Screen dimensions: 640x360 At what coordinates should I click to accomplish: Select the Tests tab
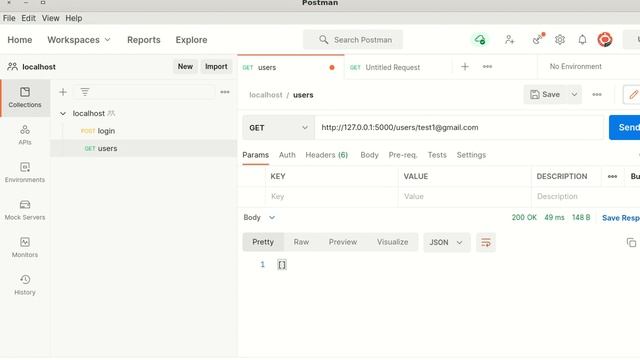tap(437, 155)
